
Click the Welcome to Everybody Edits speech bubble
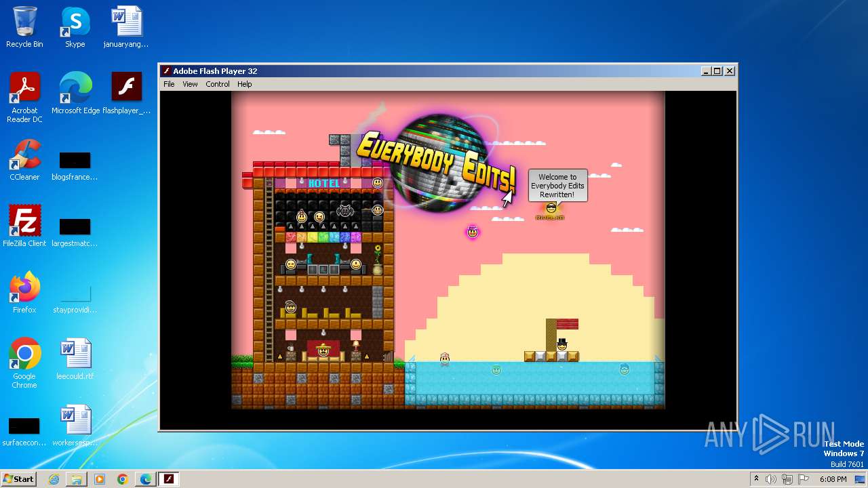tap(557, 186)
